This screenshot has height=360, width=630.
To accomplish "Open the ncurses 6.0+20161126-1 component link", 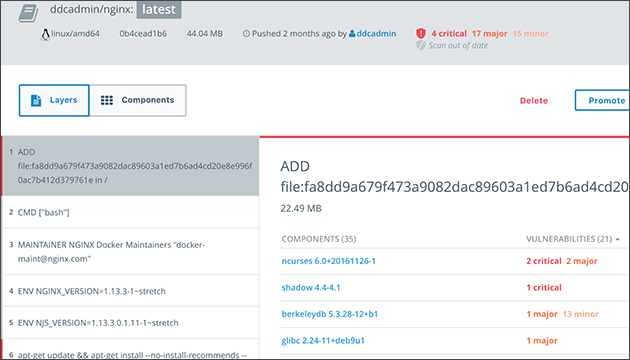I will [329, 261].
